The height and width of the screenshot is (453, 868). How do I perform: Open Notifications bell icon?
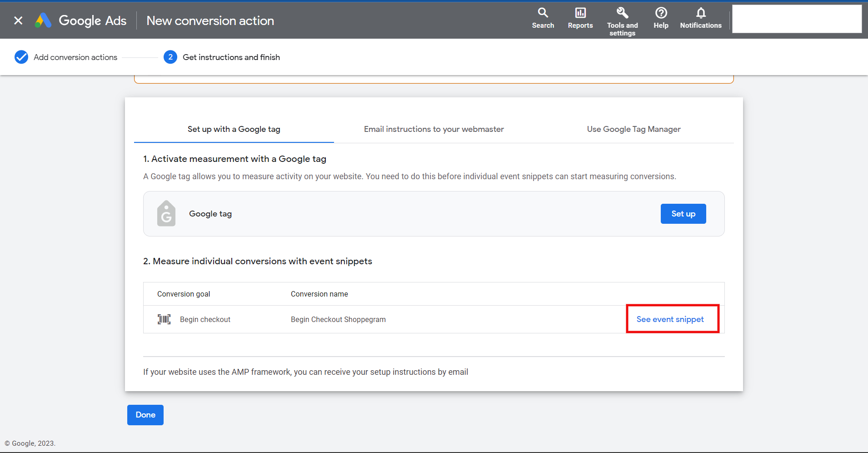(x=701, y=13)
